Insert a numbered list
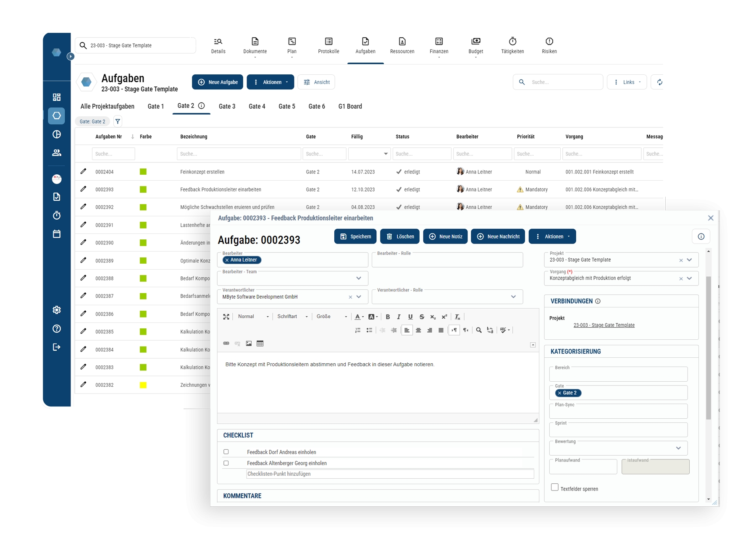The image size is (756, 556). tap(358, 330)
